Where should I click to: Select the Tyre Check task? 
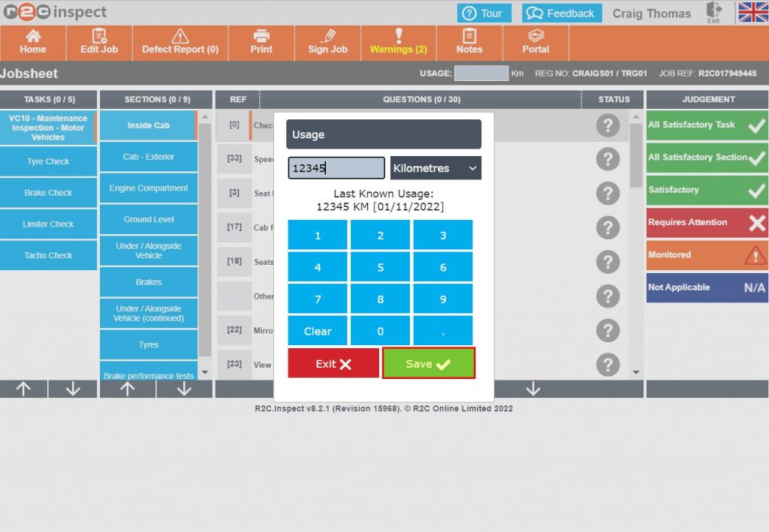[49, 161]
